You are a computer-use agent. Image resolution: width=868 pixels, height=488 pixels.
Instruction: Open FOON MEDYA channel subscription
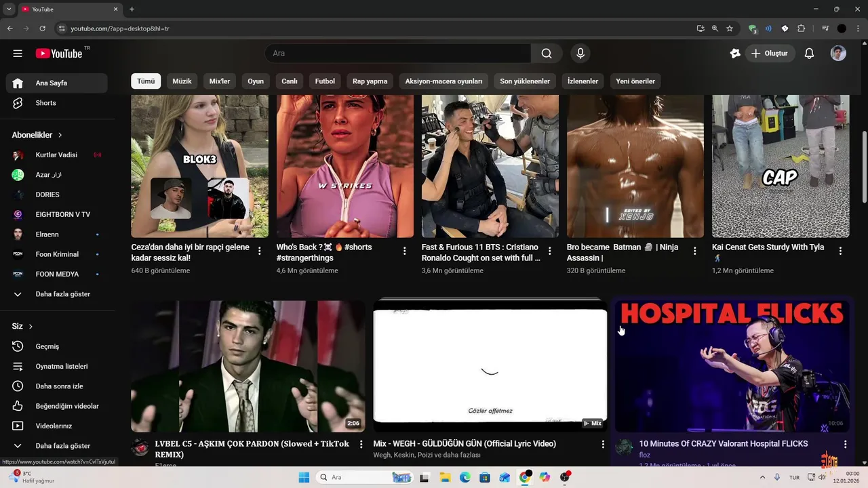tap(57, 274)
